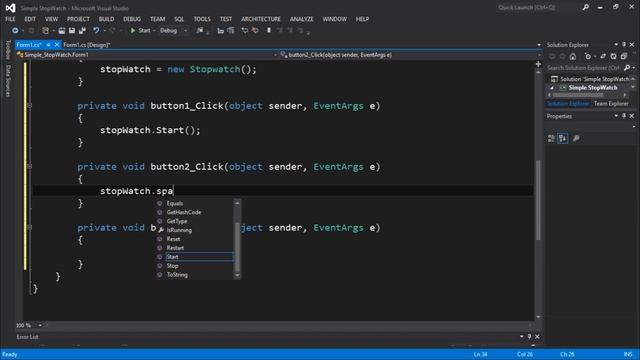Open the editor zoom 100 % dropdown
The width and height of the screenshot is (640, 360).
40,325
